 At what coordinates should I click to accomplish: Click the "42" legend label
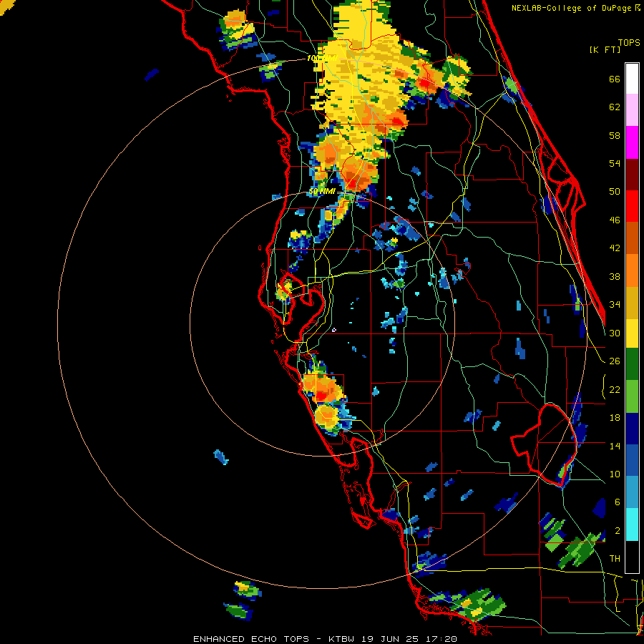pos(615,248)
